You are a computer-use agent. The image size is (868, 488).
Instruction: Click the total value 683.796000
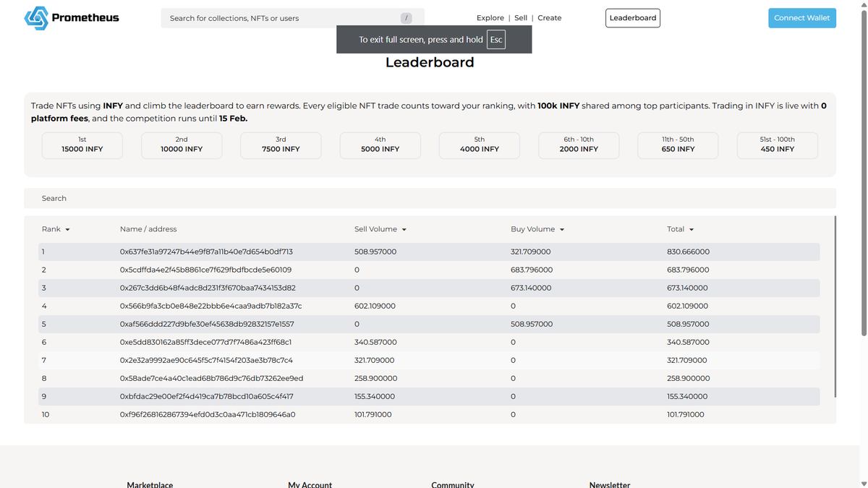pyautogui.click(x=688, y=270)
